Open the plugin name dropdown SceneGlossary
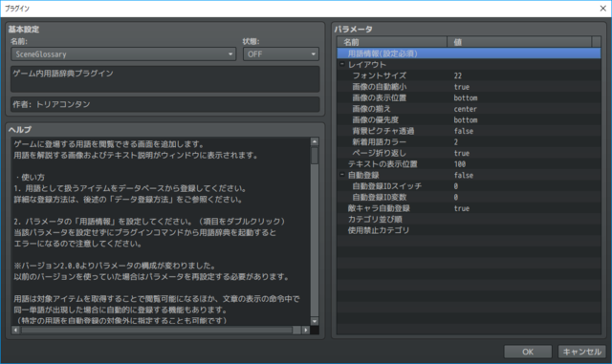Screen dimensions: 612x364 pos(123,54)
